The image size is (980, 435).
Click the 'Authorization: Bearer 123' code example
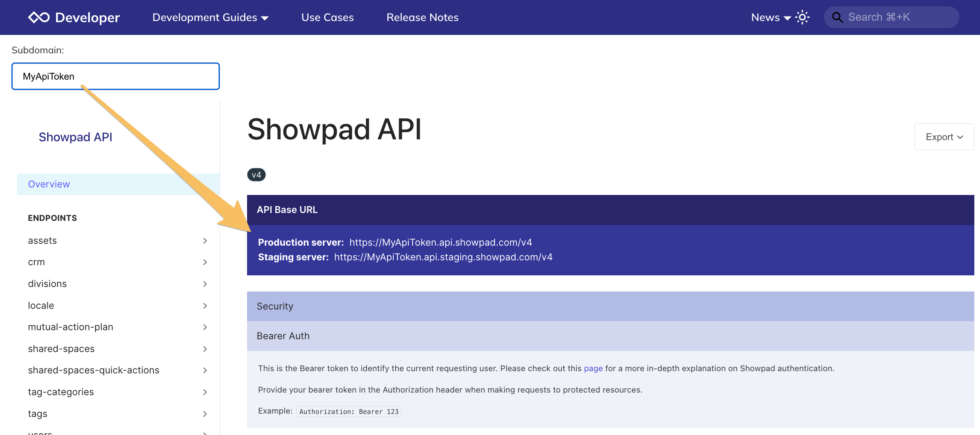click(x=349, y=411)
